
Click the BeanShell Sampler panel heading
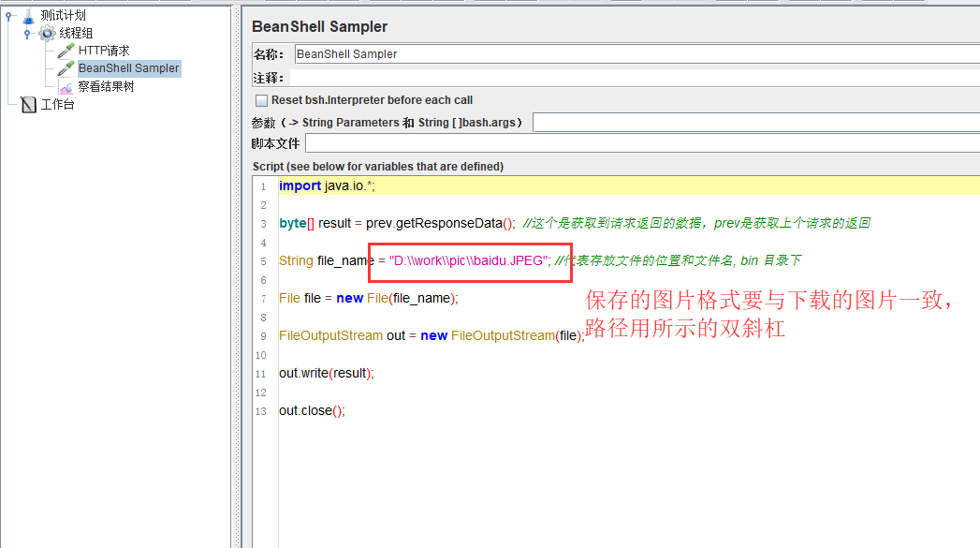coord(319,26)
